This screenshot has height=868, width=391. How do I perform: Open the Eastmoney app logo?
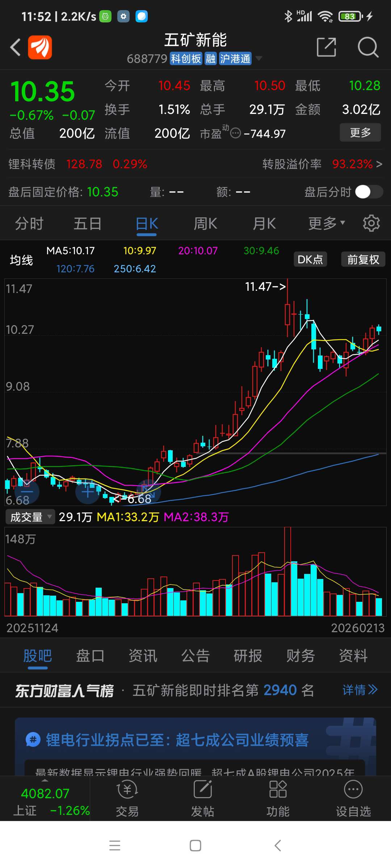click(40, 47)
